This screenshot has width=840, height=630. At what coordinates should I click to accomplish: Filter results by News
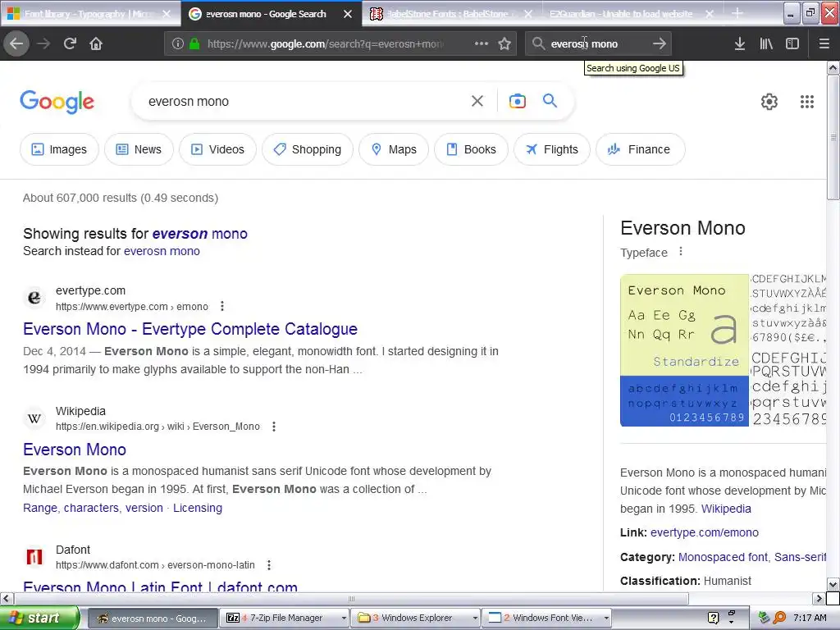[139, 149]
